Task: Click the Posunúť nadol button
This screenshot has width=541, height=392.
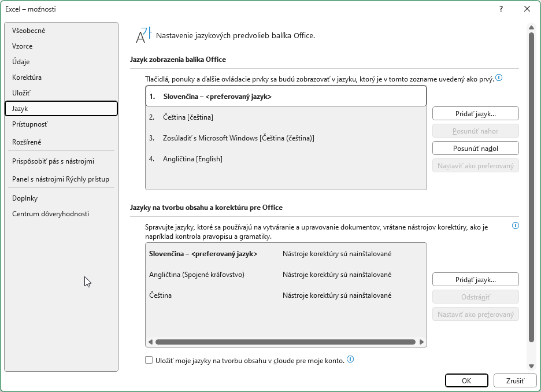Action: (476, 149)
